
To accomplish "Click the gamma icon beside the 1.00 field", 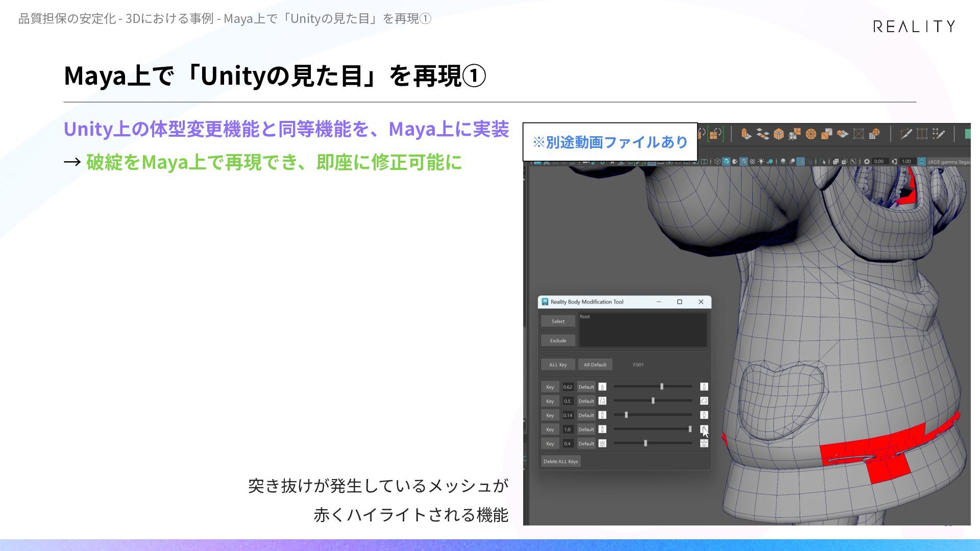I will pyautogui.click(x=894, y=161).
